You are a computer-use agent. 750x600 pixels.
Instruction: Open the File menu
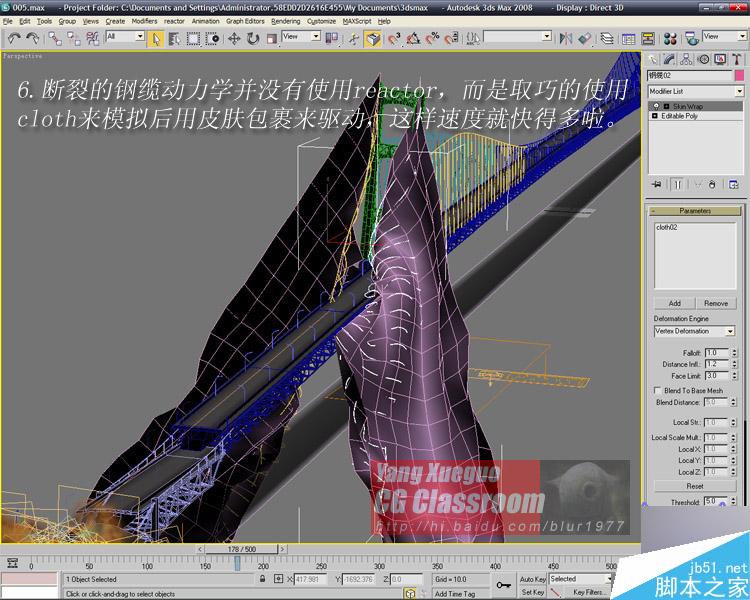coord(8,22)
